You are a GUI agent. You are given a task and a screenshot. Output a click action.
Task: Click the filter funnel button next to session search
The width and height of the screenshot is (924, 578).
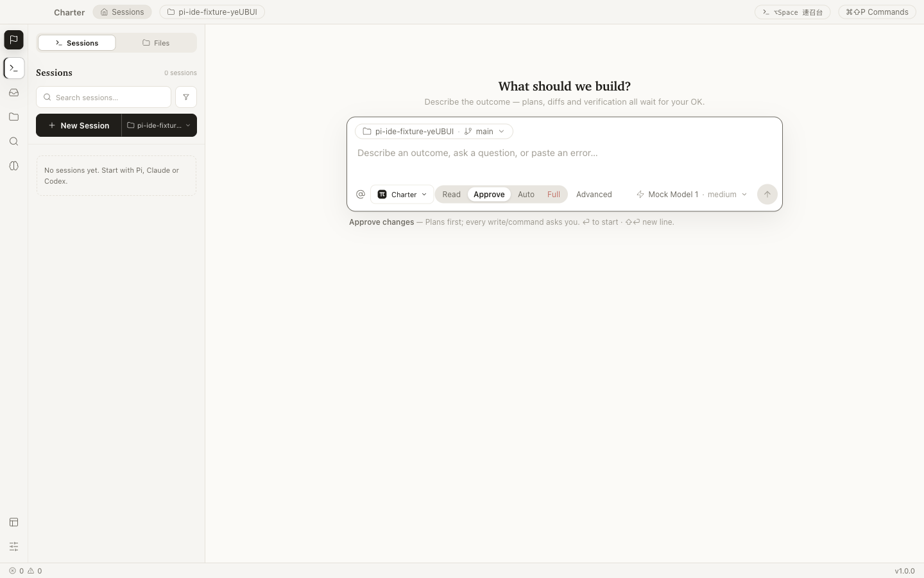point(186,97)
